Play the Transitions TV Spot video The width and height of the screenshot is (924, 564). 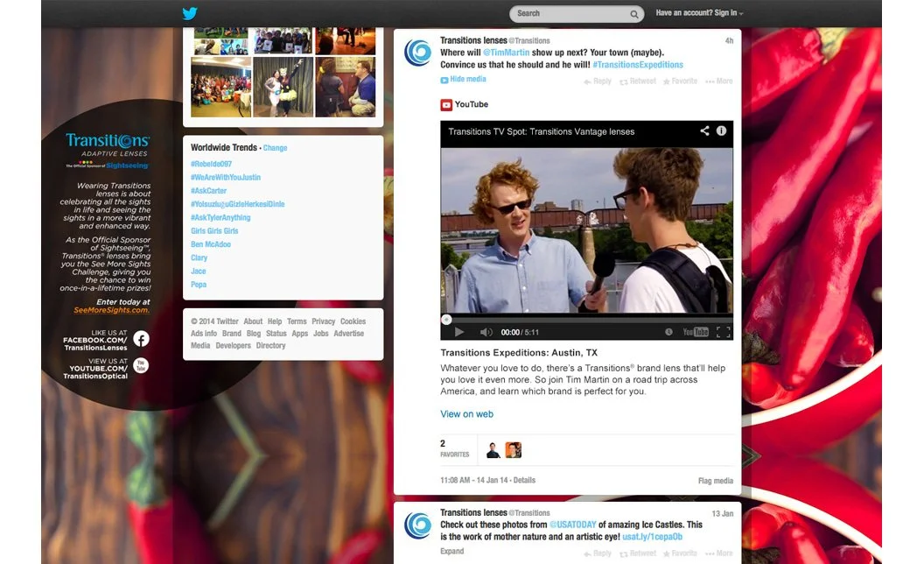tap(459, 332)
